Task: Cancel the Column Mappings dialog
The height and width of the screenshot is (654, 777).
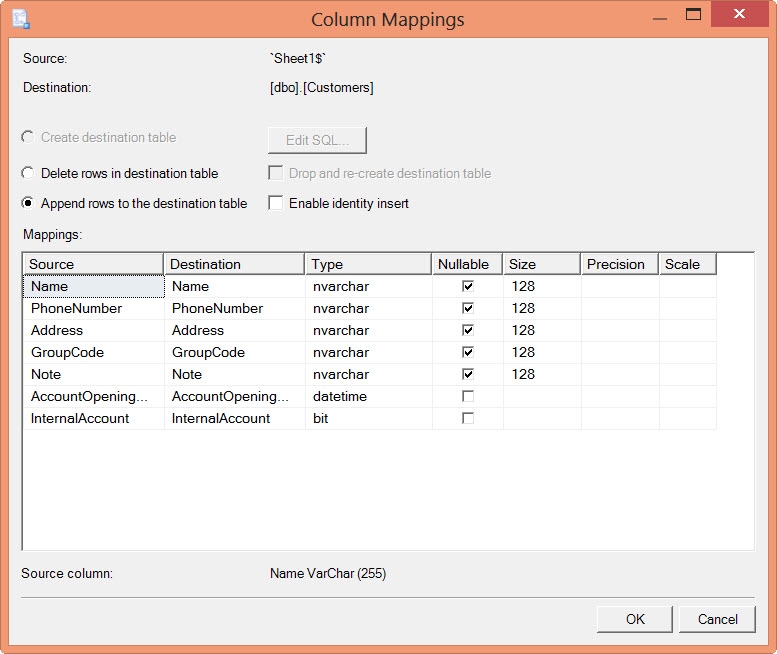Action: [x=717, y=619]
